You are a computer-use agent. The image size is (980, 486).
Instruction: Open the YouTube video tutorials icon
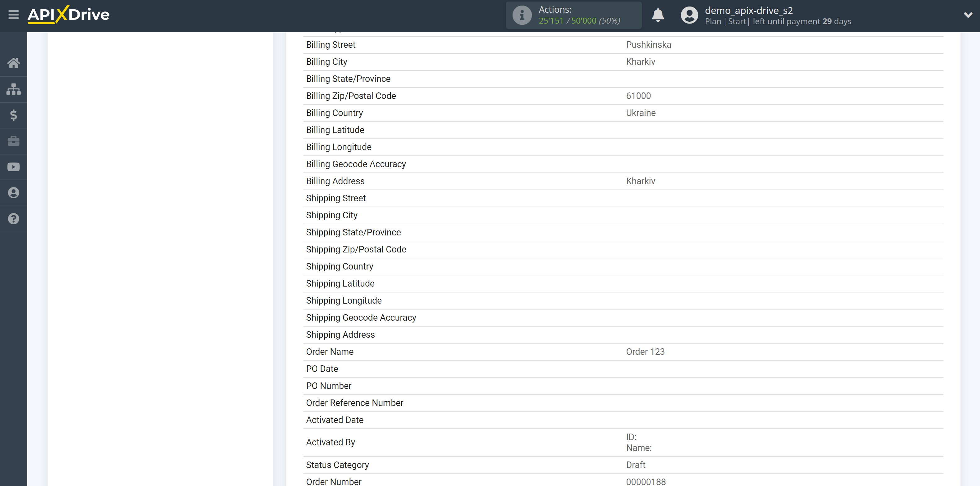14,167
